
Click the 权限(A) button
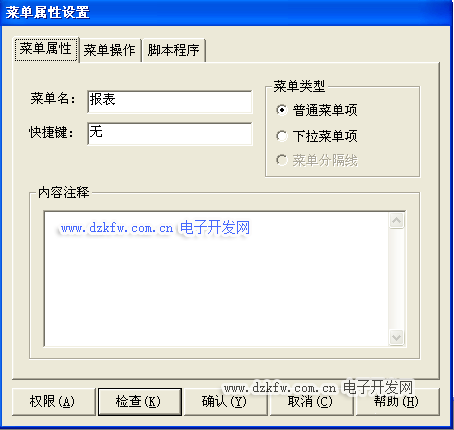point(53,402)
